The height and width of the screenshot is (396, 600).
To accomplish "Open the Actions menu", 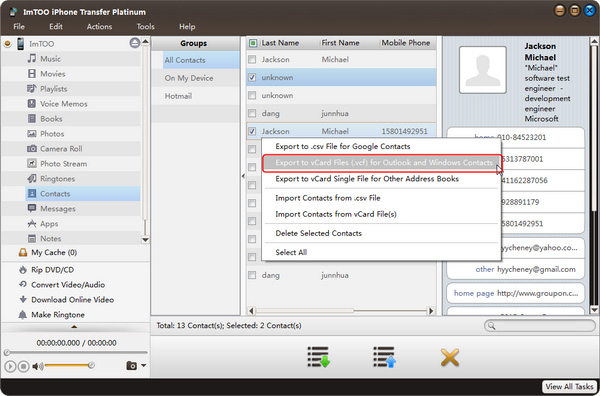I will (99, 26).
